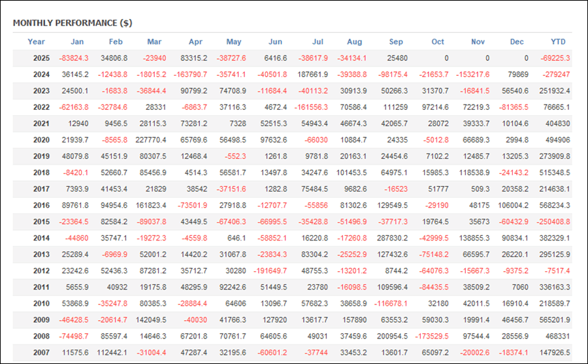Click the Year column header
This screenshot has width=588, height=364.
[x=37, y=42]
